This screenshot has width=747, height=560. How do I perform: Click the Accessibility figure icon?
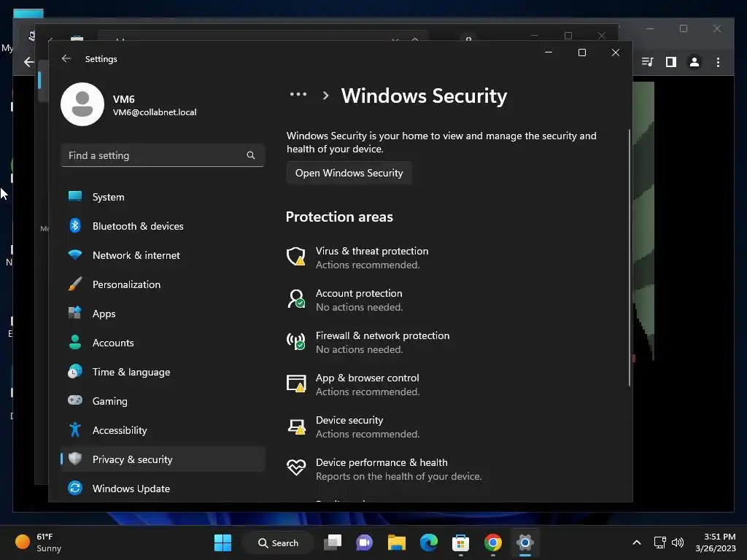(75, 429)
